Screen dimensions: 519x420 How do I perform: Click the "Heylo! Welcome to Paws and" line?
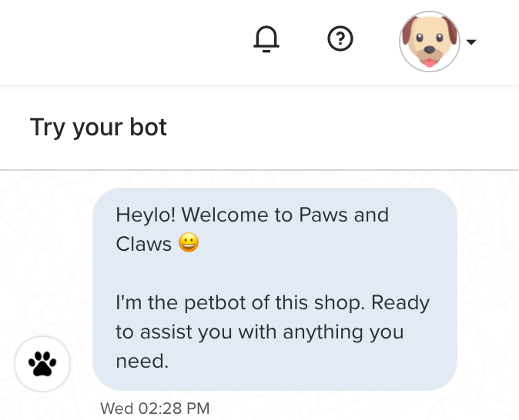click(x=253, y=215)
